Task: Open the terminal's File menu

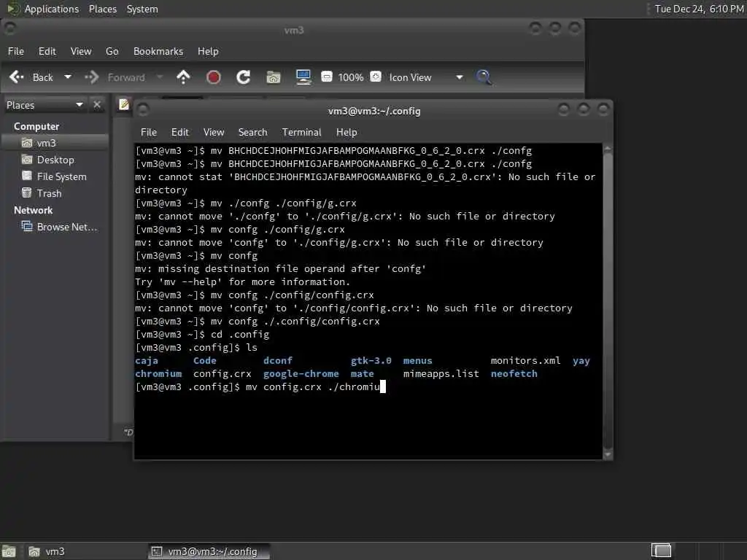Action: point(149,133)
